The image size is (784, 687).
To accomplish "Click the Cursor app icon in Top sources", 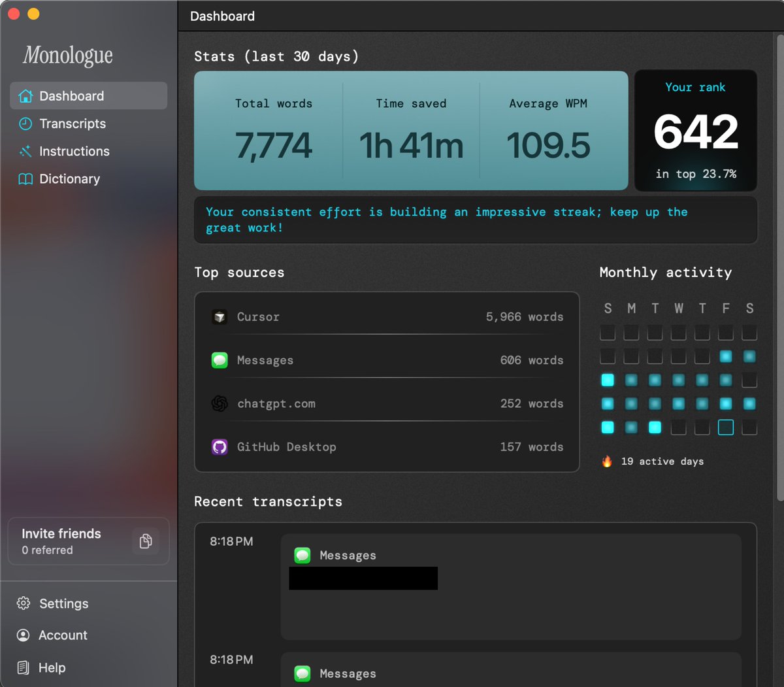I will point(220,317).
